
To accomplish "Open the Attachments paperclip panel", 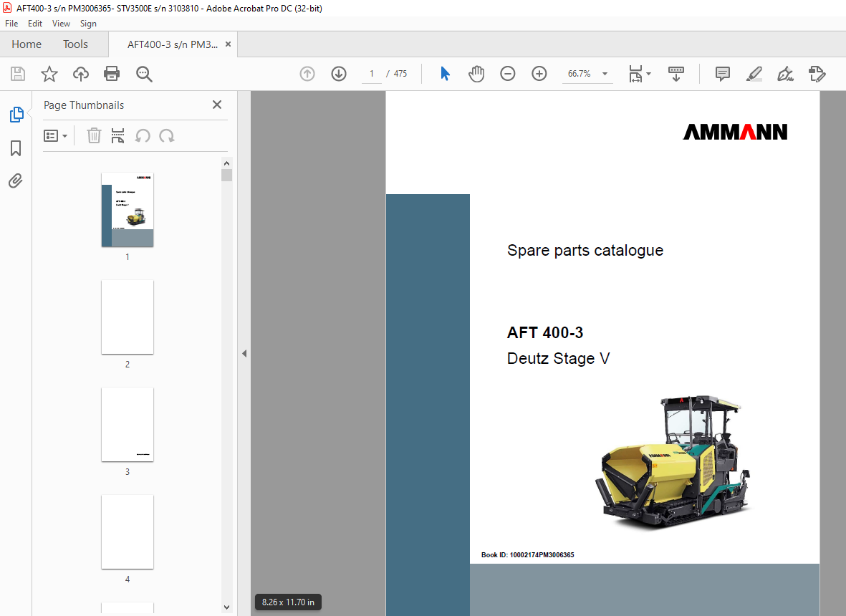I will coord(16,181).
